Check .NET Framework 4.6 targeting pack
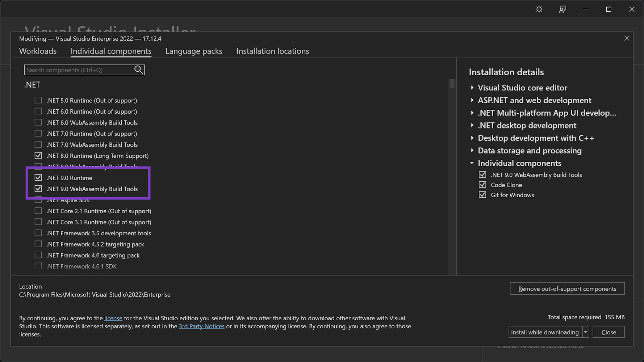 [x=38, y=255]
